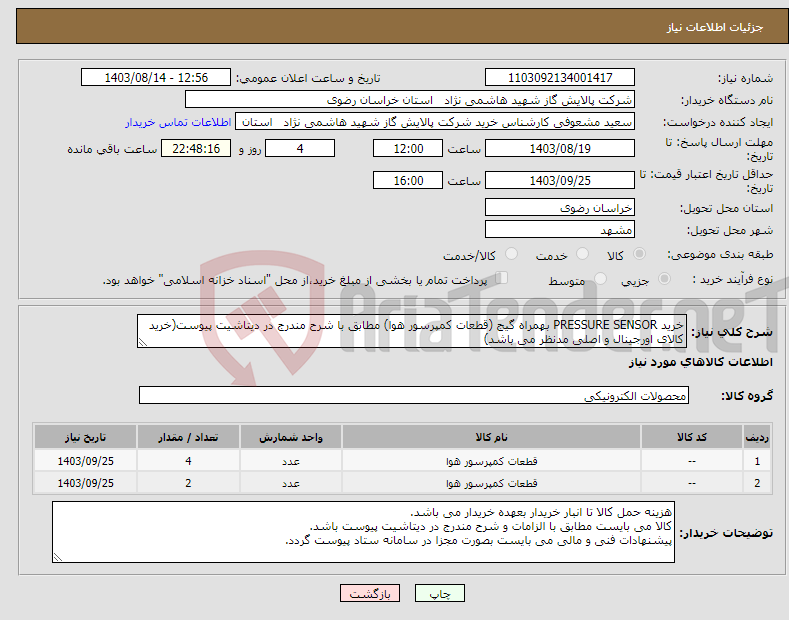Image resolution: width=789 pixels, height=620 pixels.
Task: Click the ردیف column header
Action: pyautogui.click(x=757, y=437)
